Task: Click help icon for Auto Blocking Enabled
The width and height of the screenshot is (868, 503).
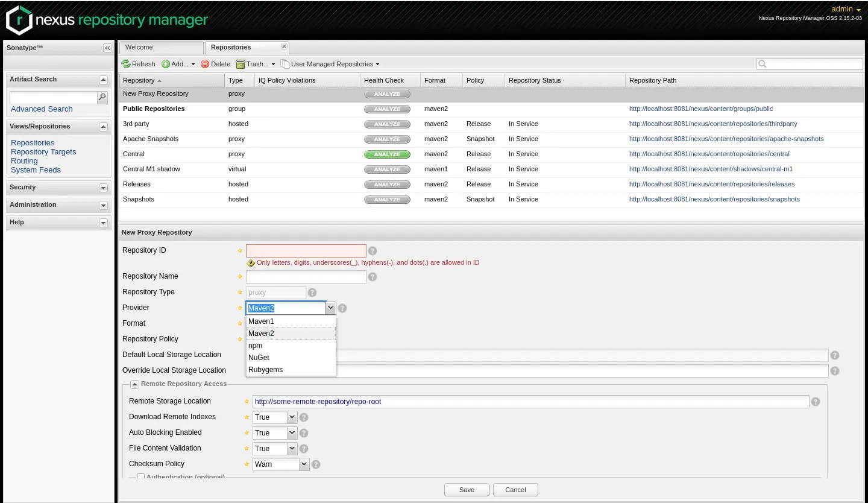Action: (x=304, y=433)
